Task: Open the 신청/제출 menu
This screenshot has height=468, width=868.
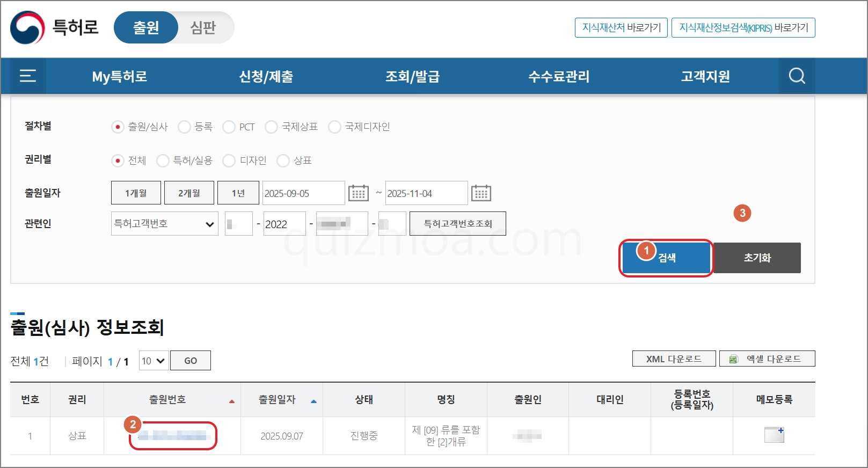Action: pos(266,76)
